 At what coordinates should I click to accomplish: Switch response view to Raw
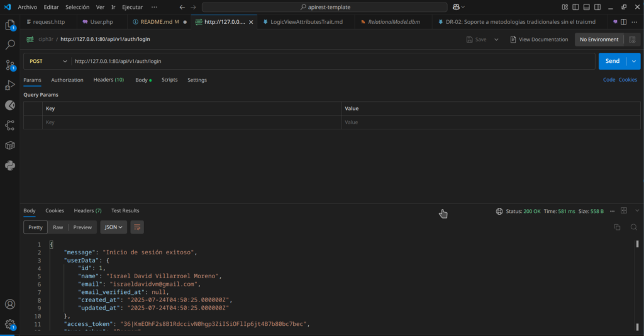pyautogui.click(x=58, y=227)
